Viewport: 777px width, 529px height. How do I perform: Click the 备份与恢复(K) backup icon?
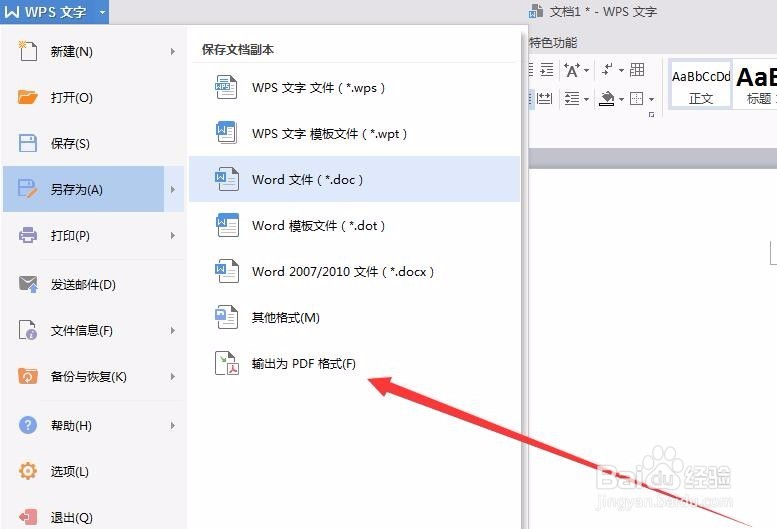click(28, 376)
